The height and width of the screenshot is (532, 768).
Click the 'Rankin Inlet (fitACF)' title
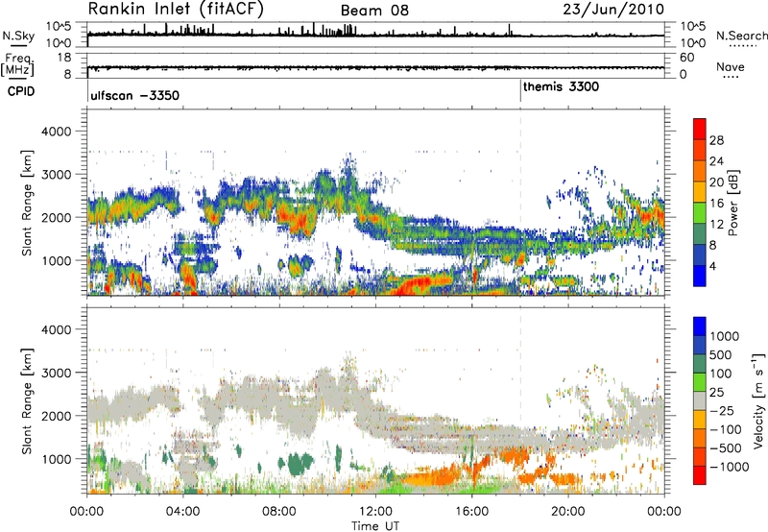176,10
